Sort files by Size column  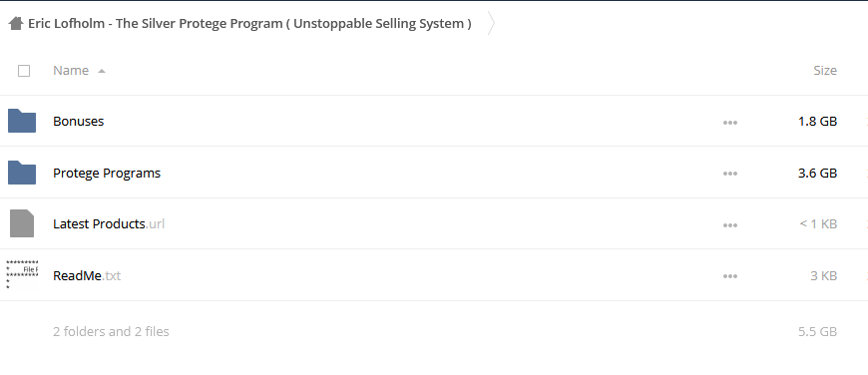point(825,70)
